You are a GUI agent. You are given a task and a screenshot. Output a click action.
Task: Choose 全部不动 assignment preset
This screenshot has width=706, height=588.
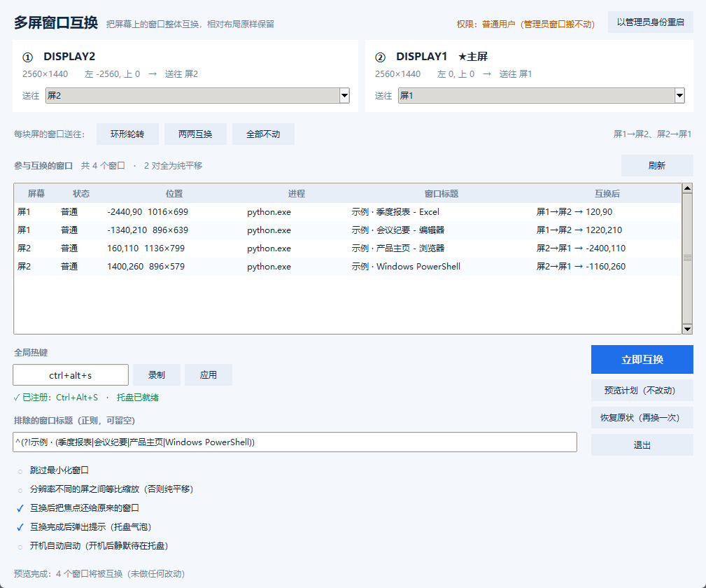click(263, 134)
